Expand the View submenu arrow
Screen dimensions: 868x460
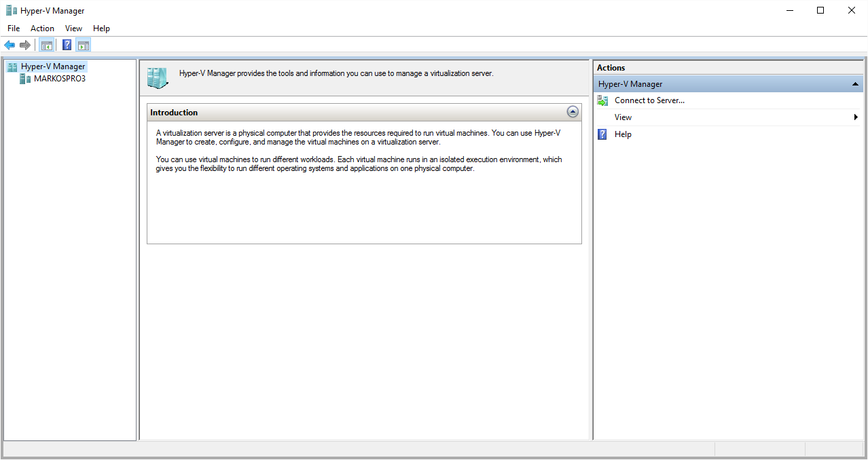pyautogui.click(x=856, y=117)
